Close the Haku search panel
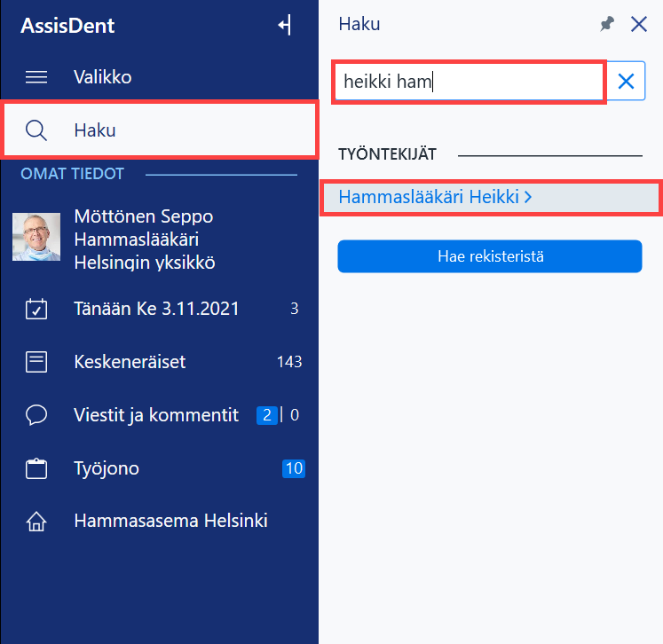The width and height of the screenshot is (663, 644). coord(638,24)
